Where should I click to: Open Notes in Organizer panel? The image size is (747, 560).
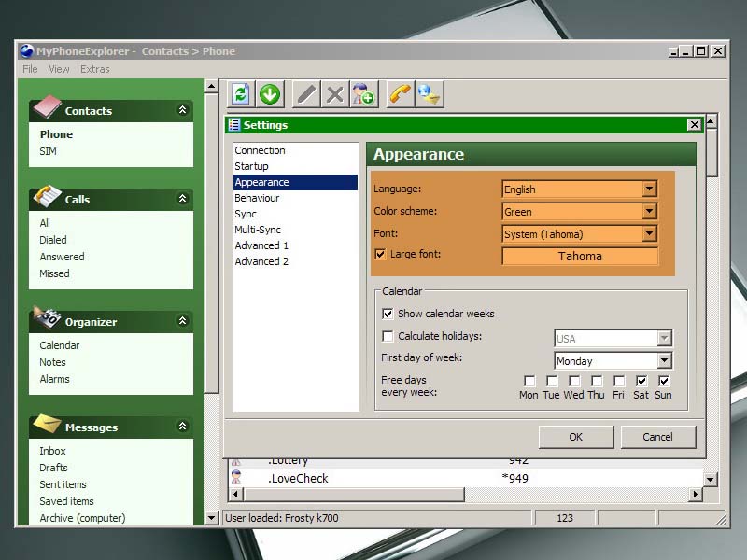point(52,362)
